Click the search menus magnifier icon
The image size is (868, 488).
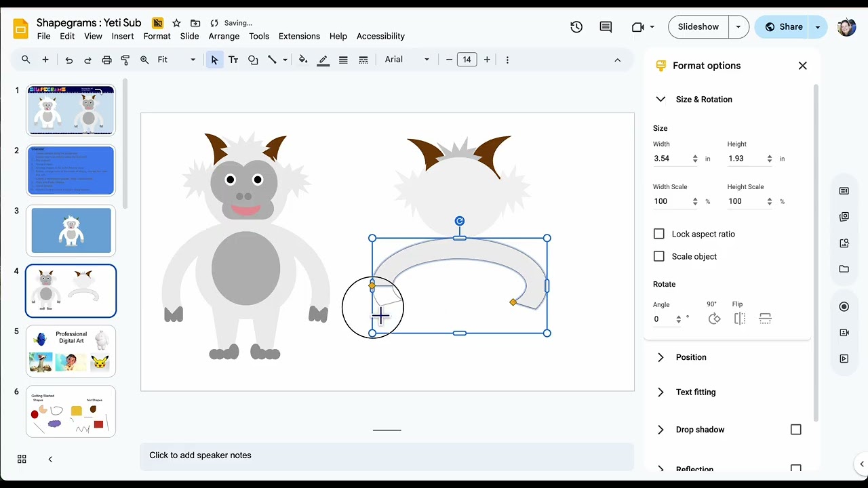click(26, 60)
